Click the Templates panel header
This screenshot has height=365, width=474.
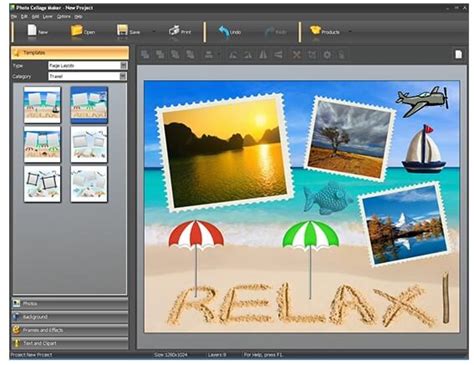point(70,53)
